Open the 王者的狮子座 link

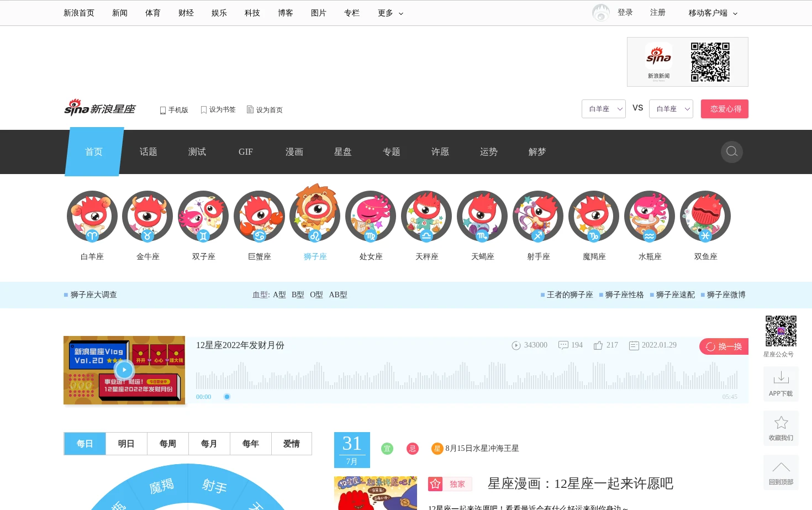570,295
